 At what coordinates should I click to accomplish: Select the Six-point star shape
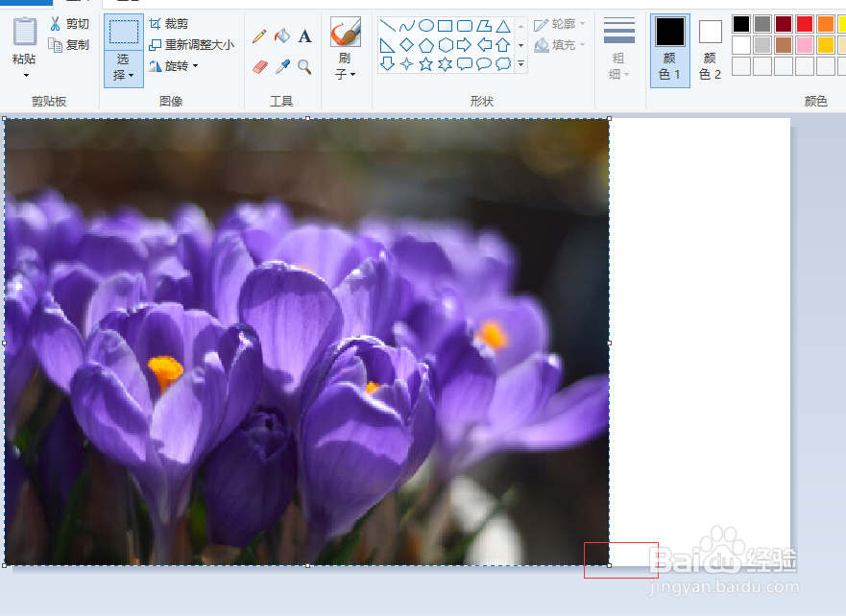click(446, 64)
